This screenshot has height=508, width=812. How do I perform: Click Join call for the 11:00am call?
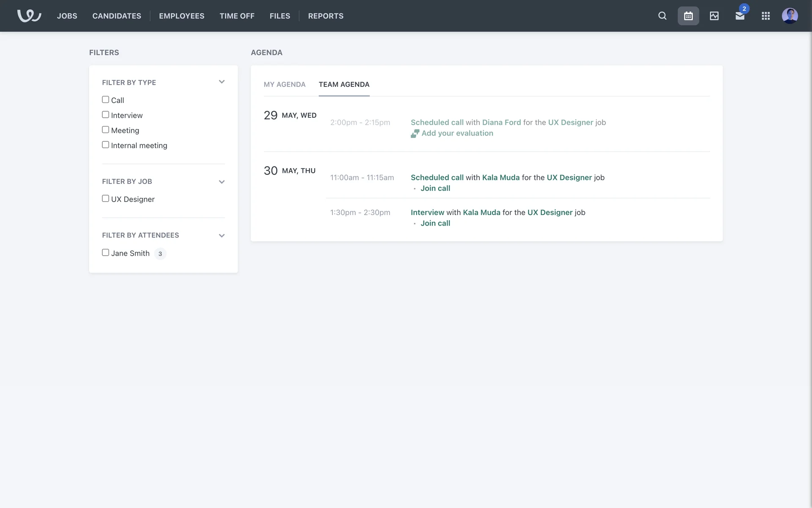click(435, 188)
